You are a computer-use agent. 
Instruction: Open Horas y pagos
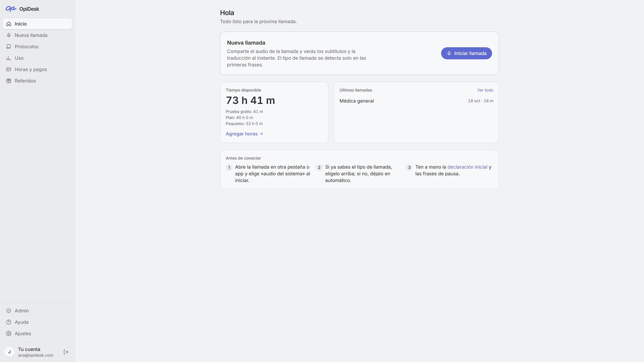[x=37, y=69]
